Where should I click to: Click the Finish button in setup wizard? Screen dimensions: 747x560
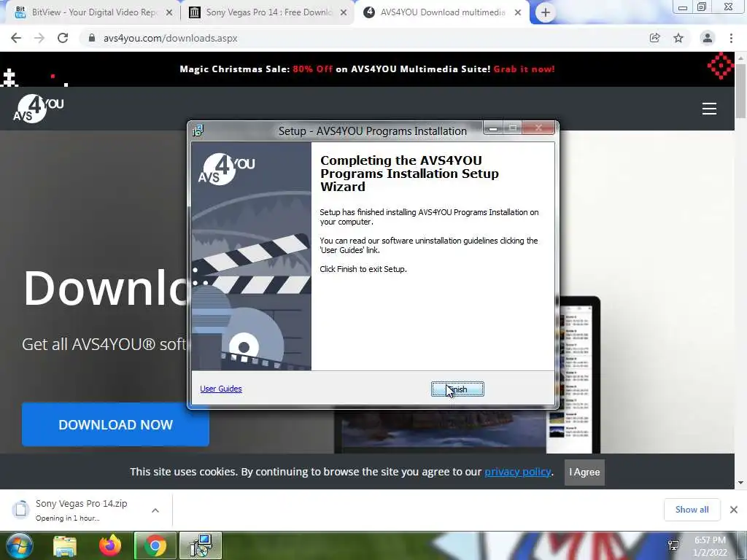pos(457,389)
